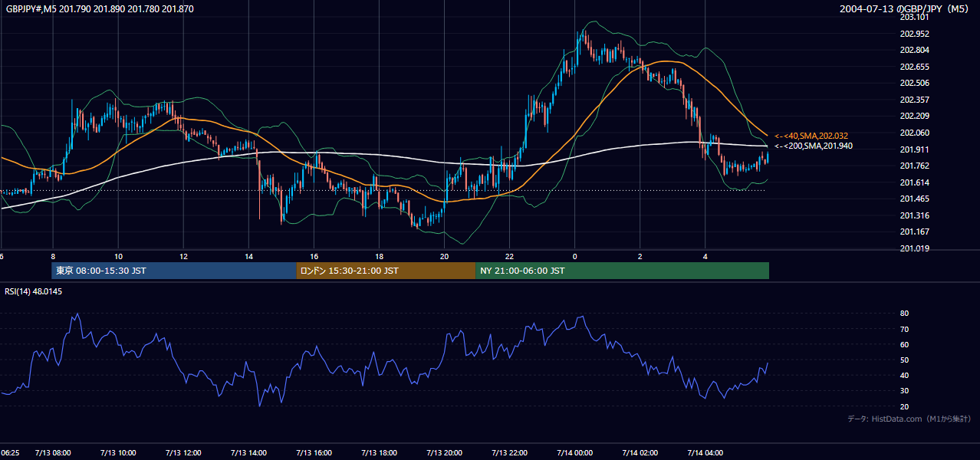The image size is (980, 460).
Task: Click hour label 10 under the price chart
Action: coord(118,256)
